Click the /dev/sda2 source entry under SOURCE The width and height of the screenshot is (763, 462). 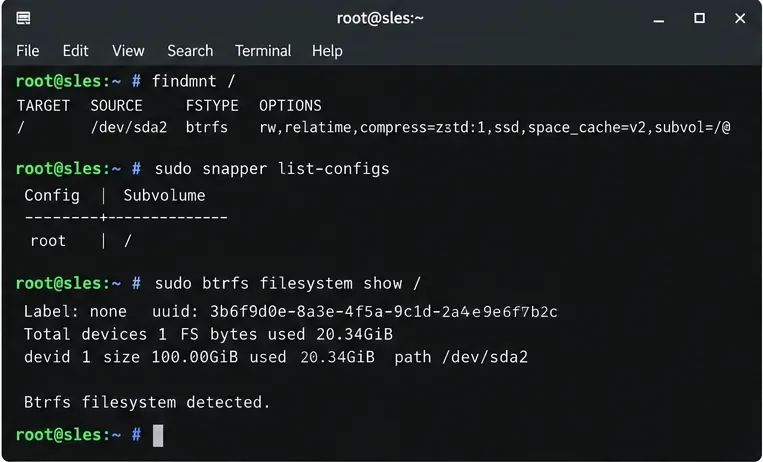click(128, 128)
